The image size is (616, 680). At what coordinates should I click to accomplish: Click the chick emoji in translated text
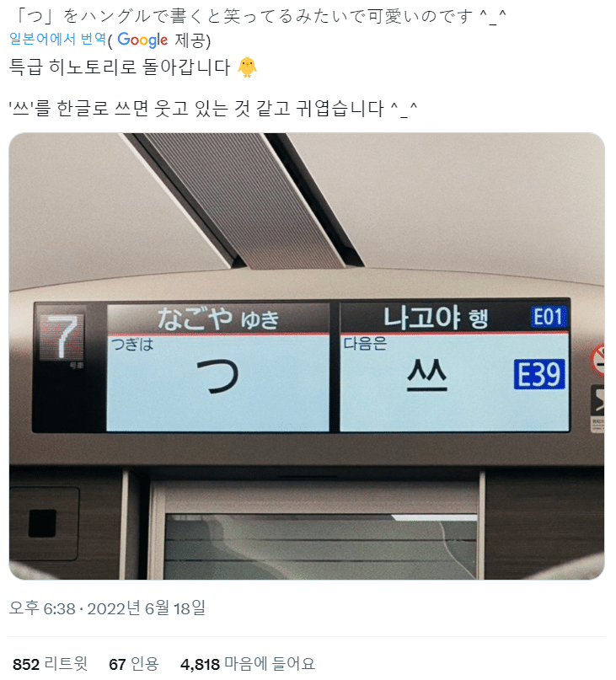point(247,67)
